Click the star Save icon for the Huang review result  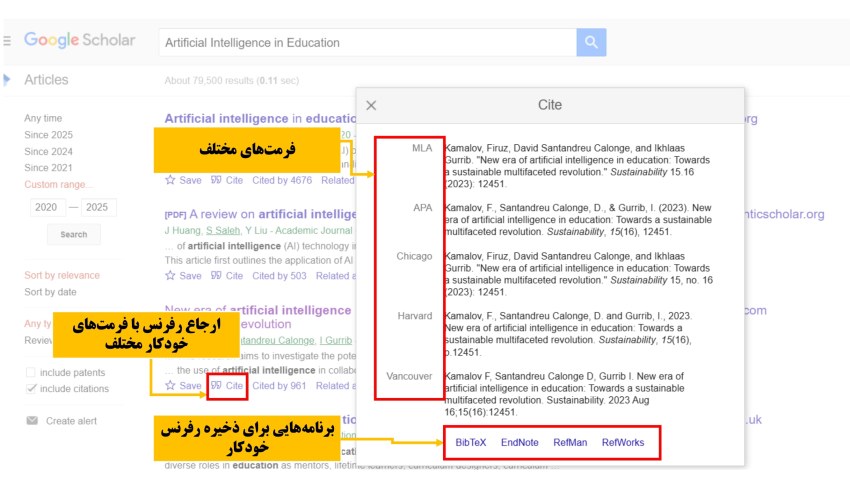[170, 275]
